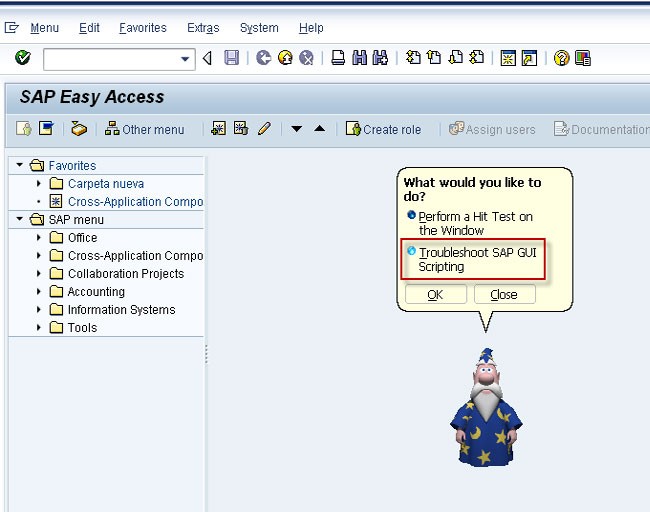The image size is (650, 512).
Task: Open the Edit menu
Action: (90, 28)
